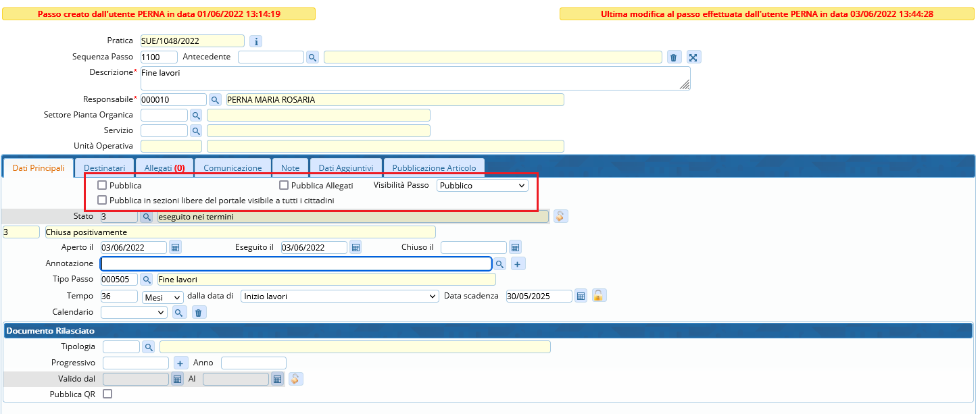
Task: Toggle the Pubblica QR checkbox
Action: 107,394
